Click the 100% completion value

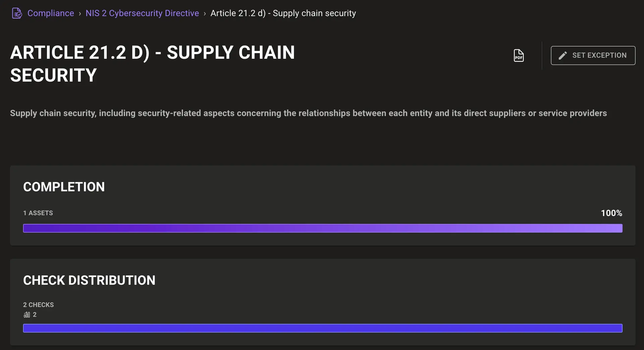611,213
